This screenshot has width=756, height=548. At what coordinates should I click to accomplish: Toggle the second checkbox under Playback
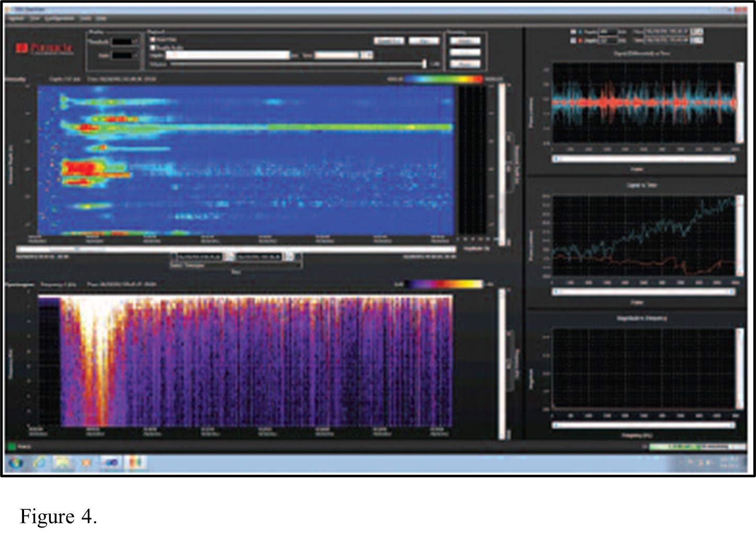(153, 47)
